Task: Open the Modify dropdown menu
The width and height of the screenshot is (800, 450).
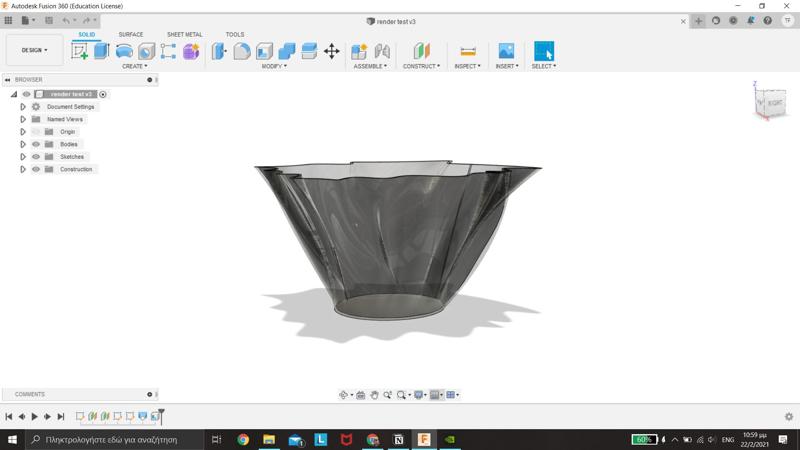Action: [274, 66]
